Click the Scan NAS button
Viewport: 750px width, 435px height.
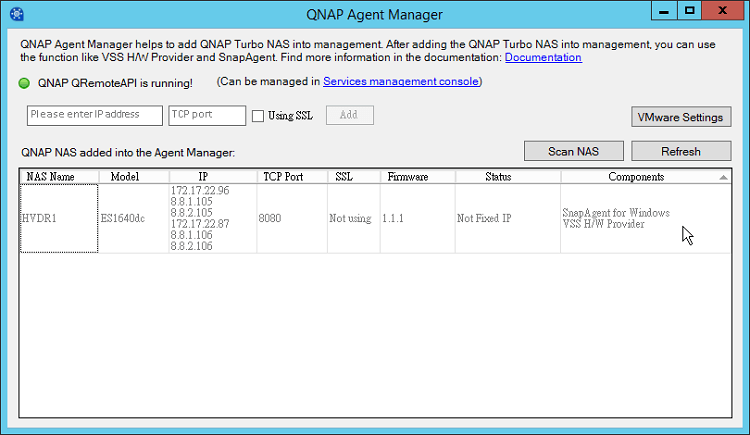point(574,151)
